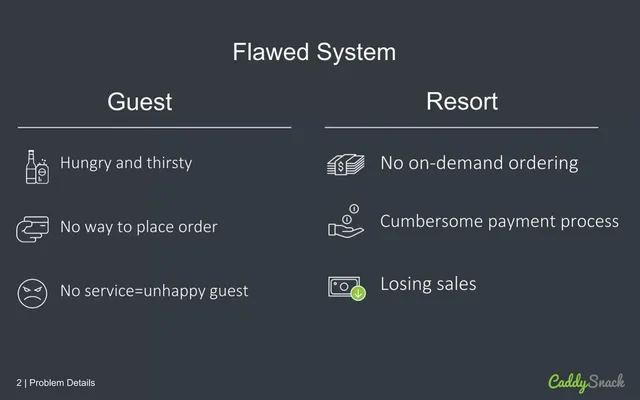
Task: Click the Cumbersome payment process text
Action: (499, 222)
